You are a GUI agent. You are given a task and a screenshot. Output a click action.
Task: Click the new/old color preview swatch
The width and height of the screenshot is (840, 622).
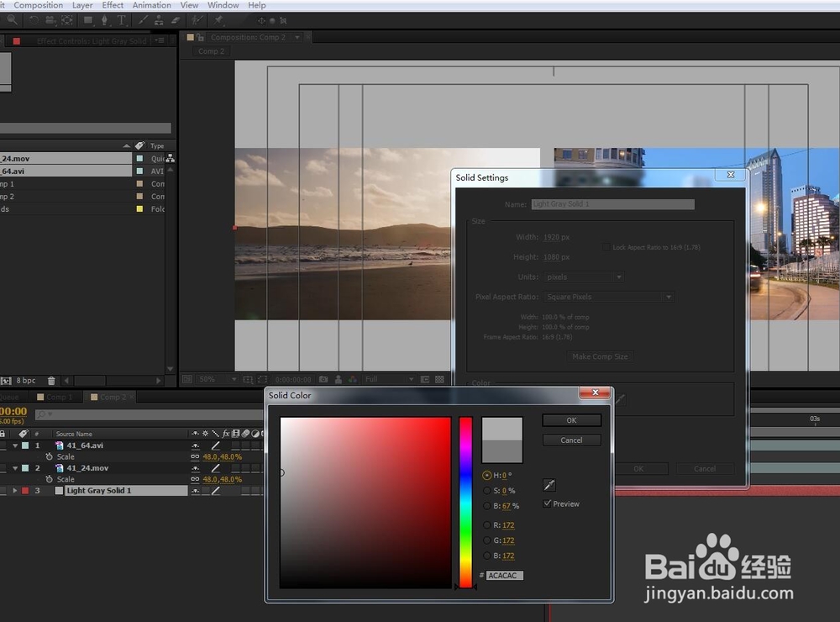(x=502, y=440)
